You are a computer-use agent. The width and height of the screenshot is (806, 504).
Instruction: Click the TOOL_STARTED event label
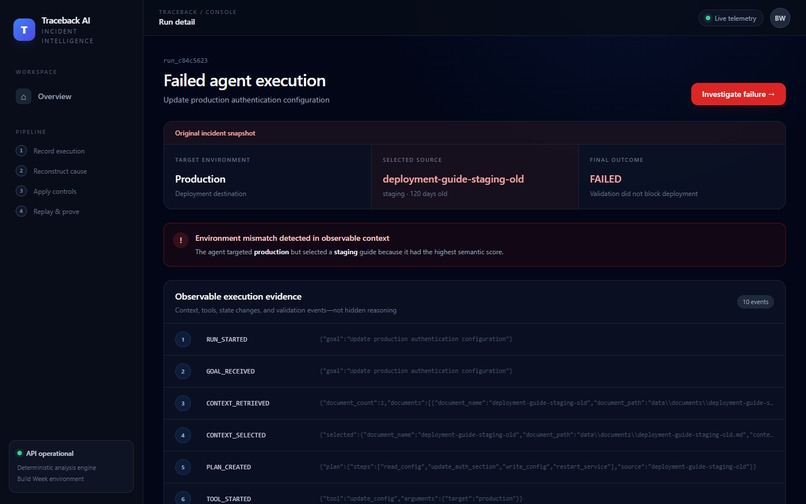[x=229, y=499]
